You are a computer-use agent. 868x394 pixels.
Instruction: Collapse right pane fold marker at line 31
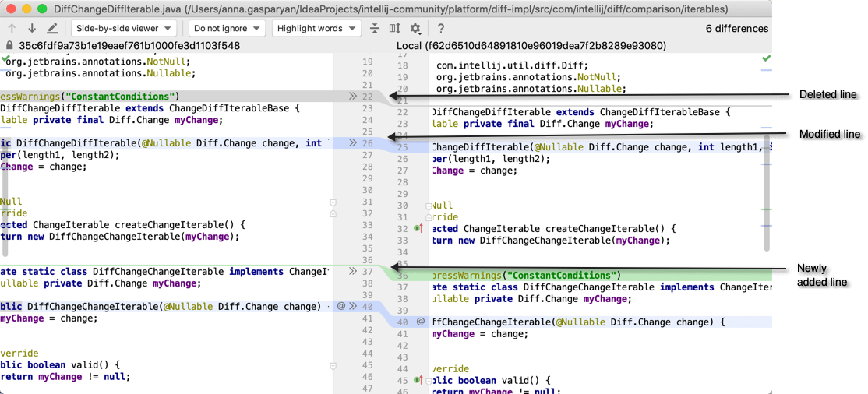tap(428, 217)
